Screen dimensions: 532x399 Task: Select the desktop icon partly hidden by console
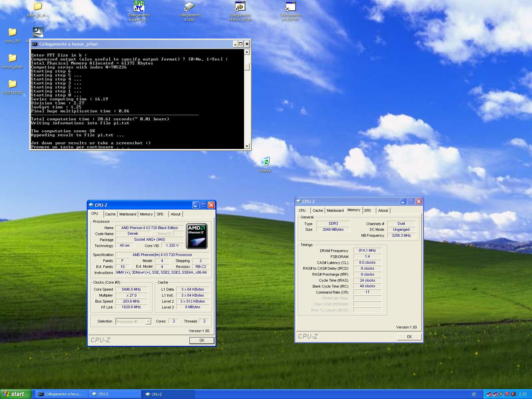pos(37,33)
